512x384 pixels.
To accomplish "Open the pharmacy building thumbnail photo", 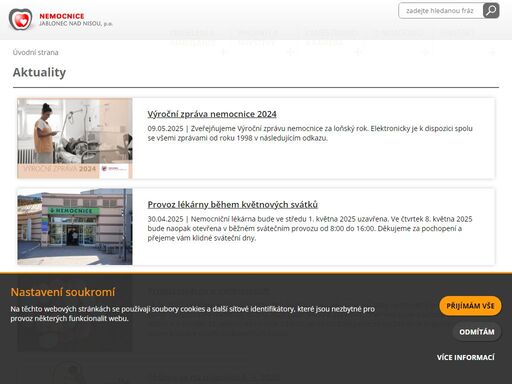I will coord(75,227).
